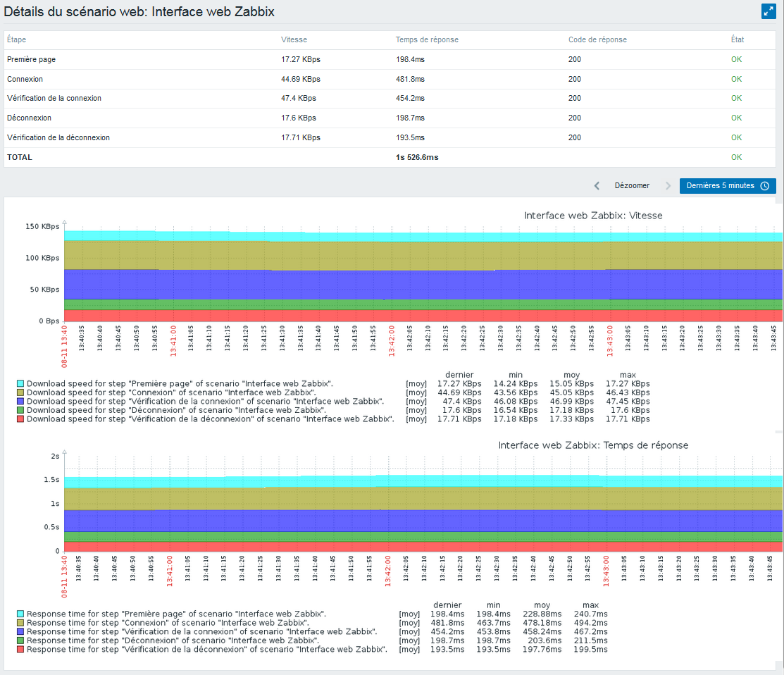Click the "Étape" column header
The image size is (784, 675).
click(16, 39)
